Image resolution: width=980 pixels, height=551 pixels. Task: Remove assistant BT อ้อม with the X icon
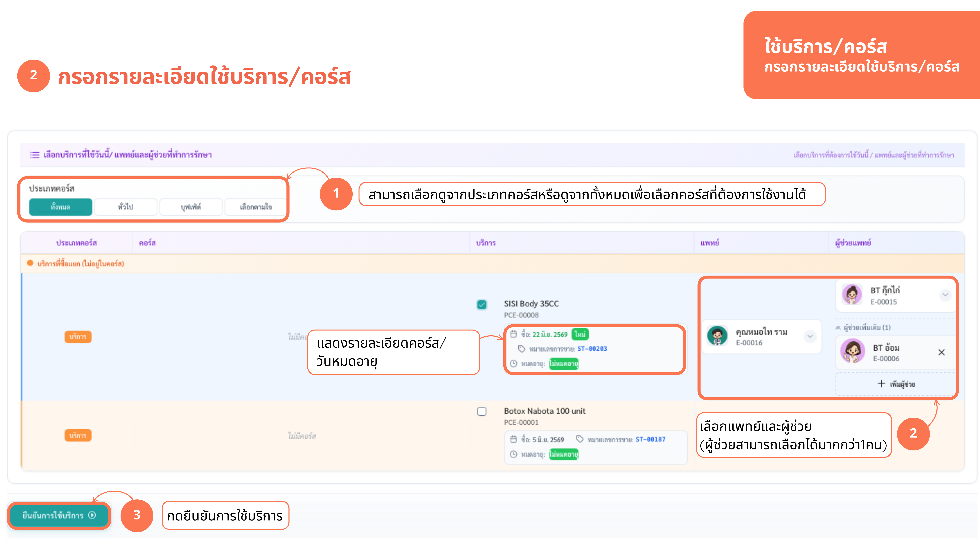tap(942, 352)
